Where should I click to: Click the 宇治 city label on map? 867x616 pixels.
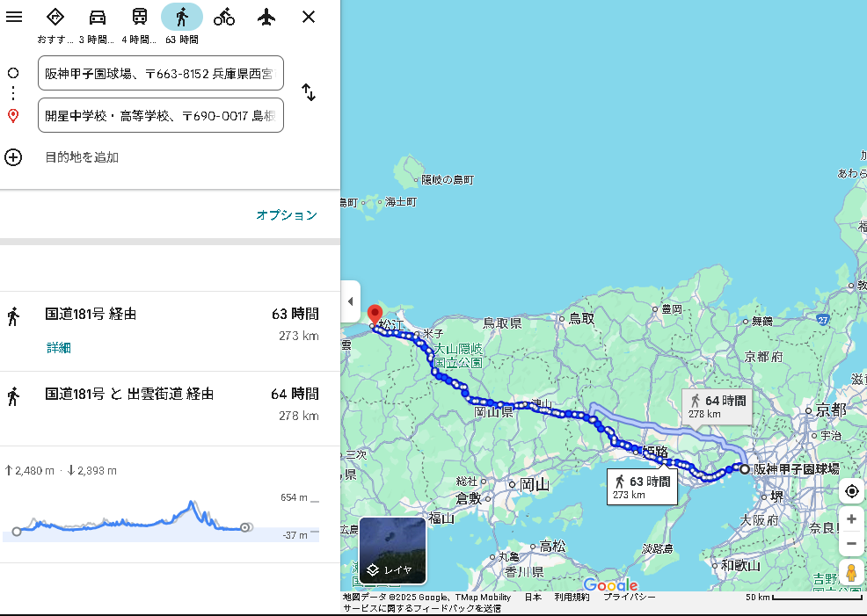830,435
